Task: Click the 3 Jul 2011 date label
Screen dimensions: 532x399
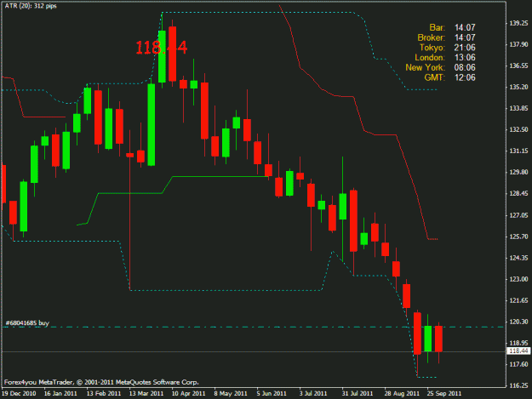Action: pyautogui.click(x=313, y=394)
